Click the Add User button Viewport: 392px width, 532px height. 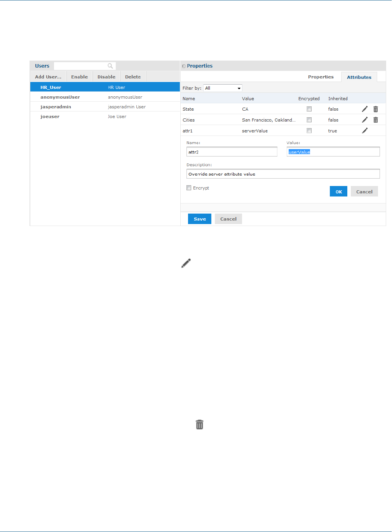click(x=48, y=77)
